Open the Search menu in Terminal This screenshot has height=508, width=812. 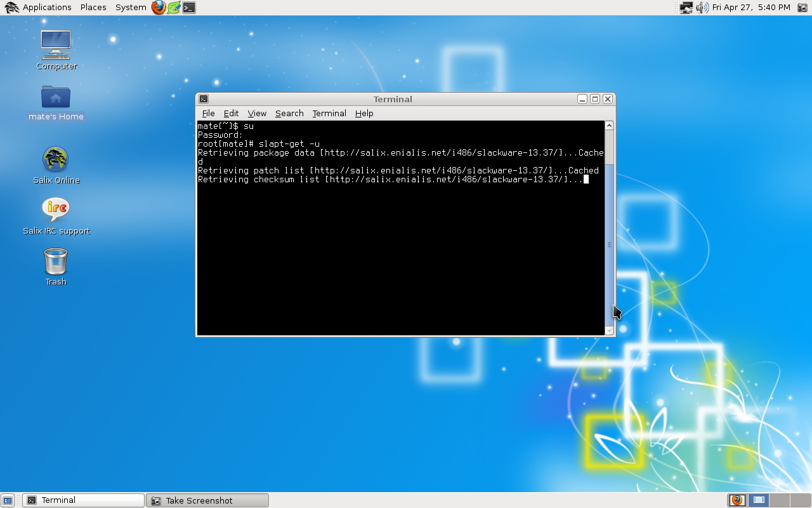coord(289,113)
